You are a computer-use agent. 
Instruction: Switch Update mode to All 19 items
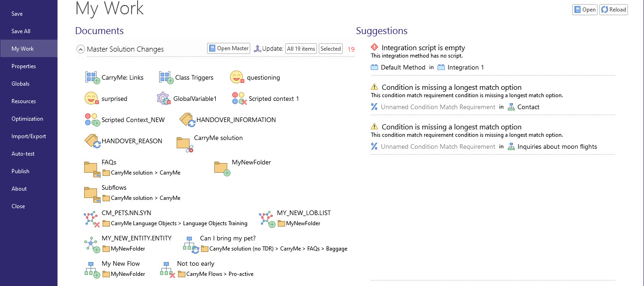301,48
